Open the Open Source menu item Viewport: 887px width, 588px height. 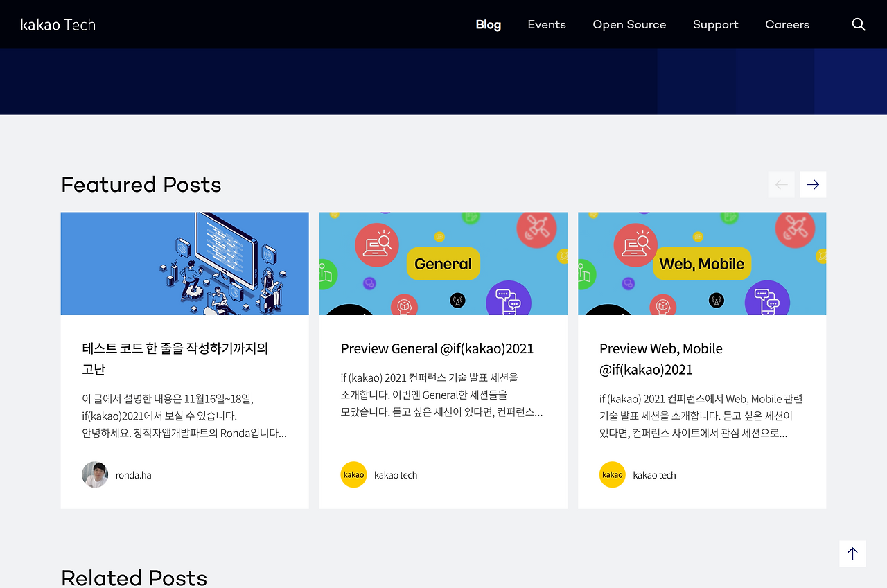(x=629, y=24)
